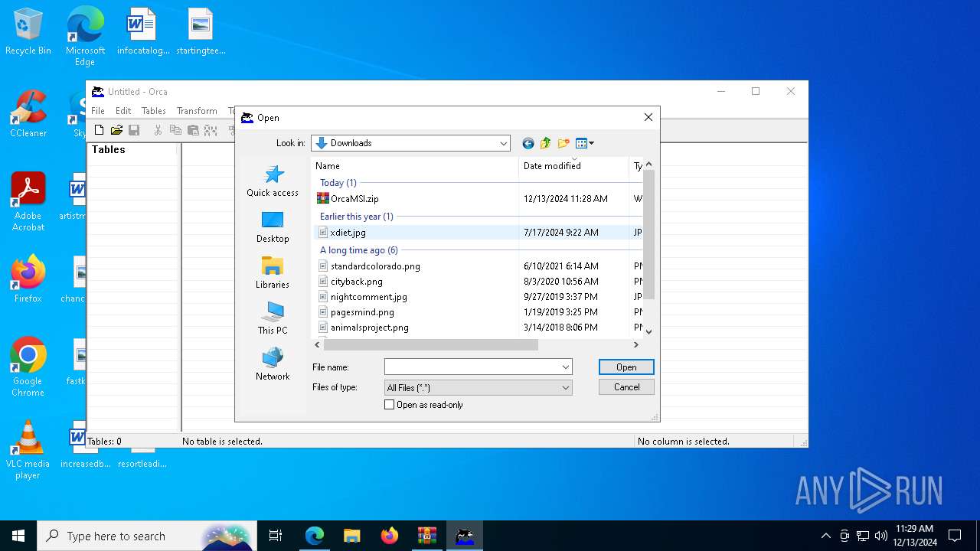Click the Paste icon in Orca toolbar
The image size is (980, 551).
(x=193, y=130)
